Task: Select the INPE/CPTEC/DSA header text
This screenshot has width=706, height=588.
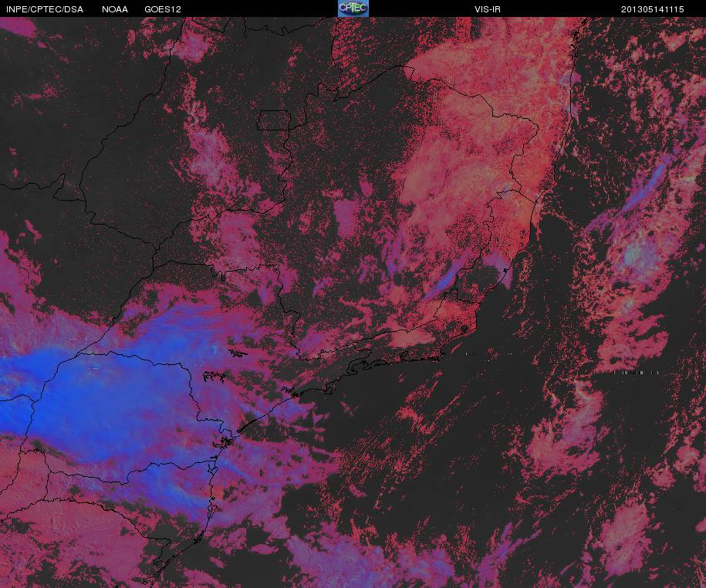Action: 45,9
